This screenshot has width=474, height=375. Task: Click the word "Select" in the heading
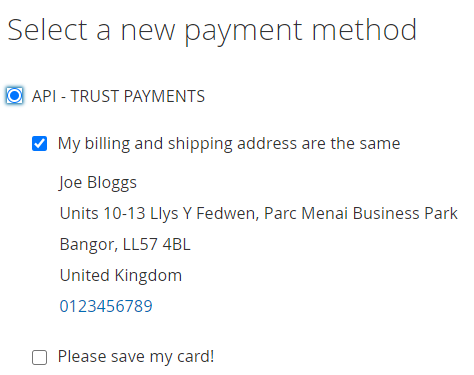[47, 30]
